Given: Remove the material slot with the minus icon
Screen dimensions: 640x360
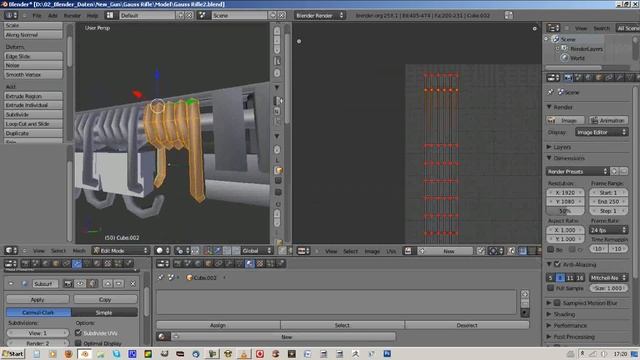Looking at the screenshot, I should click(x=525, y=303).
